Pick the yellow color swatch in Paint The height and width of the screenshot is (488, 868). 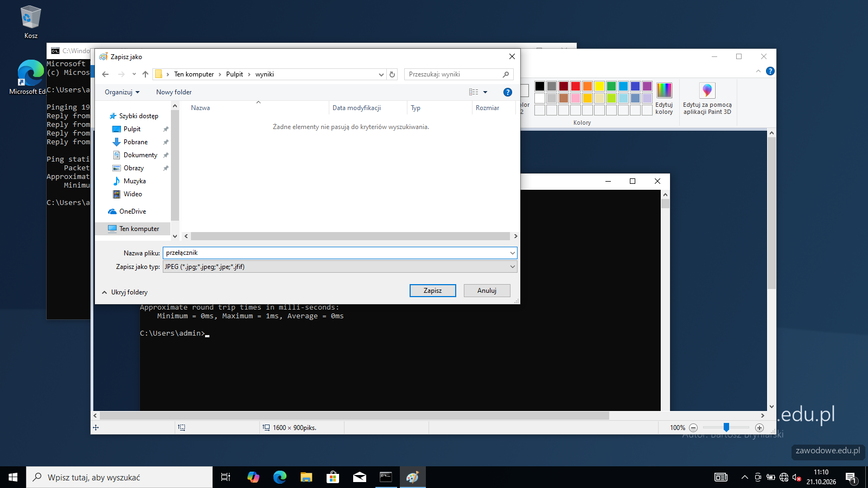click(x=599, y=86)
